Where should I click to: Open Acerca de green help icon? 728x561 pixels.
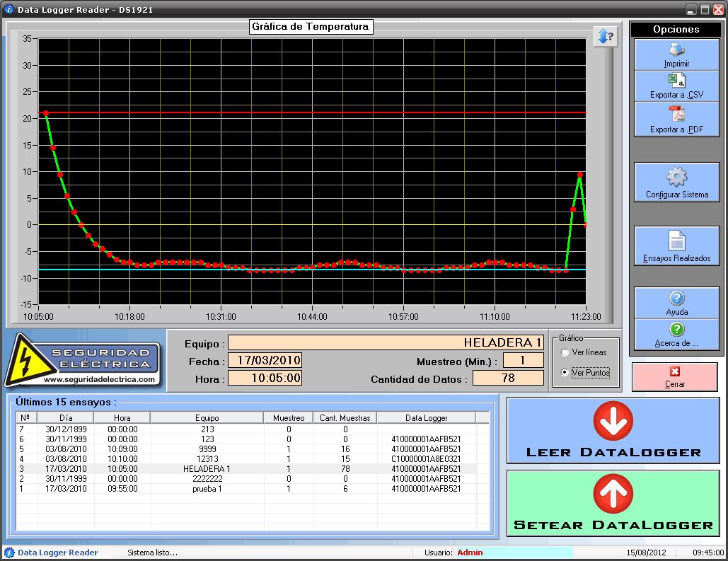pos(676,329)
